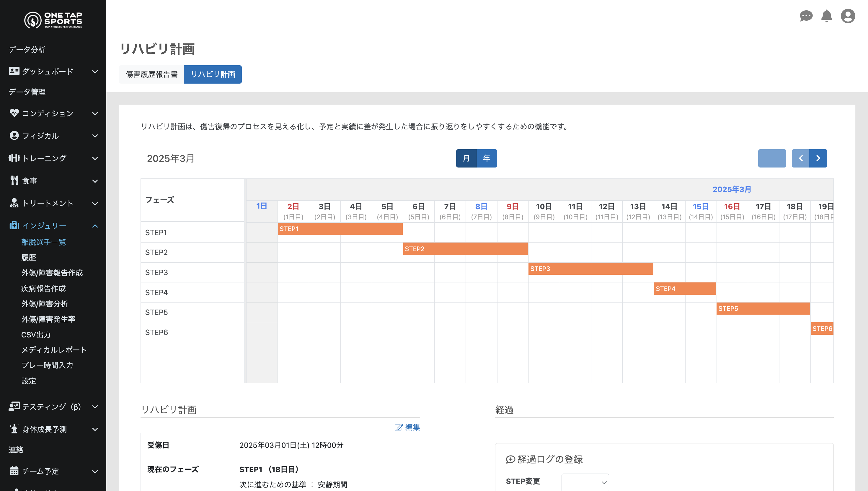Expand the コンディション menu chevron
The image size is (868, 491).
click(x=95, y=113)
